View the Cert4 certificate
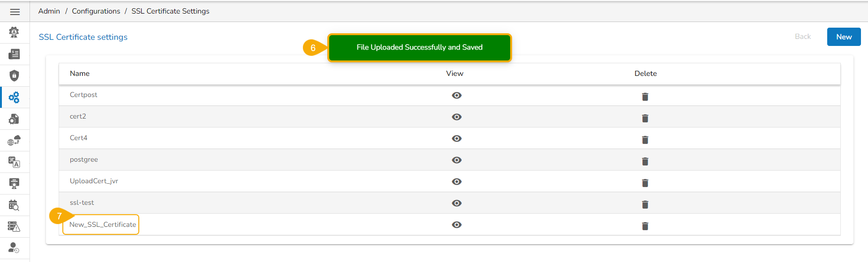This screenshot has height=262, width=868. tap(456, 139)
